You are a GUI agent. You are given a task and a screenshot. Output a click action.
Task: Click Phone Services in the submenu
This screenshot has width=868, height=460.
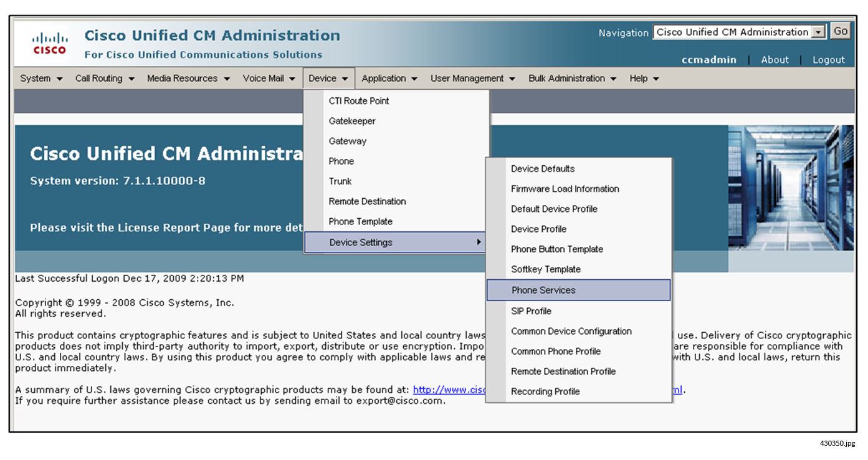coord(579,290)
